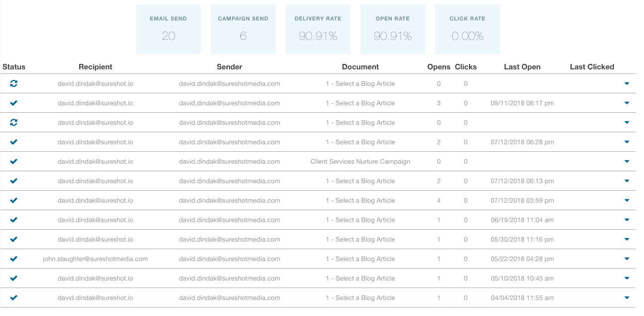Sort by the Sender column header

click(229, 67)
